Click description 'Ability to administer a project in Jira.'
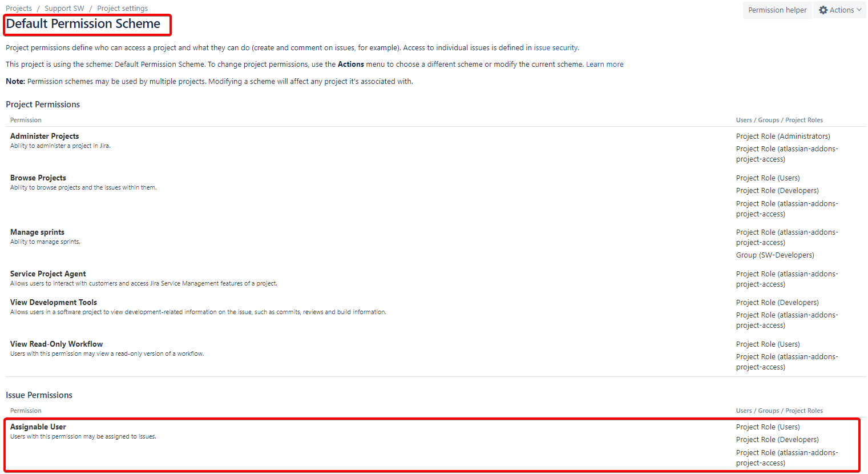Screen dimensions: 868x474 (60, 146)
